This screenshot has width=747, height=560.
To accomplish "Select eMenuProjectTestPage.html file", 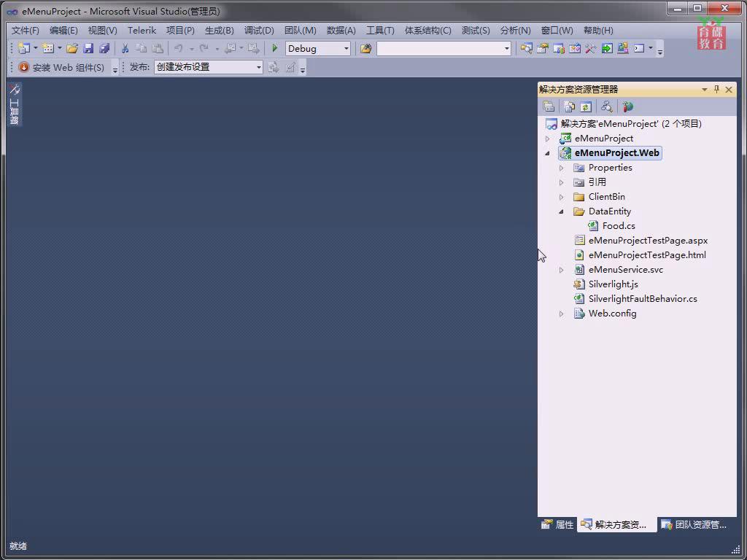I will coord(647,255).
